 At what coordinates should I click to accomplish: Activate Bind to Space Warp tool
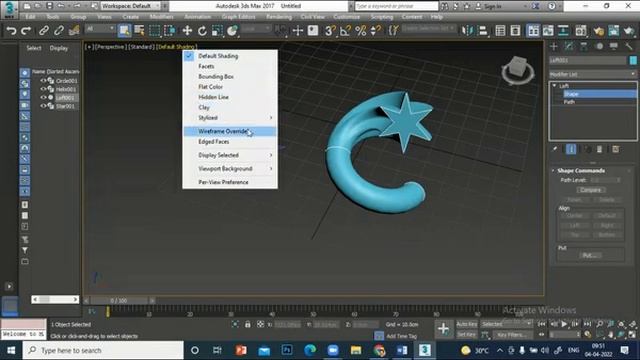pos(74,31)
